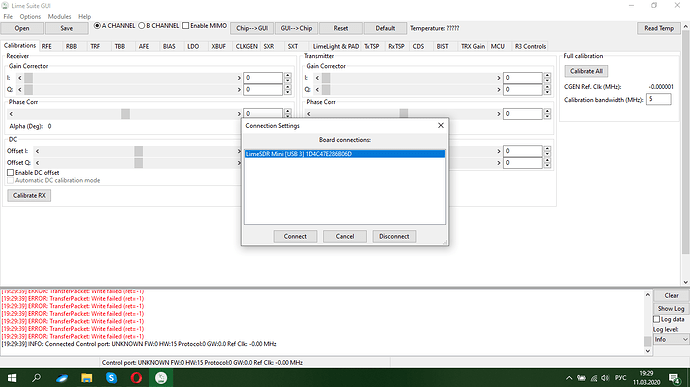Switch to the TBB tab

point(120,46)
